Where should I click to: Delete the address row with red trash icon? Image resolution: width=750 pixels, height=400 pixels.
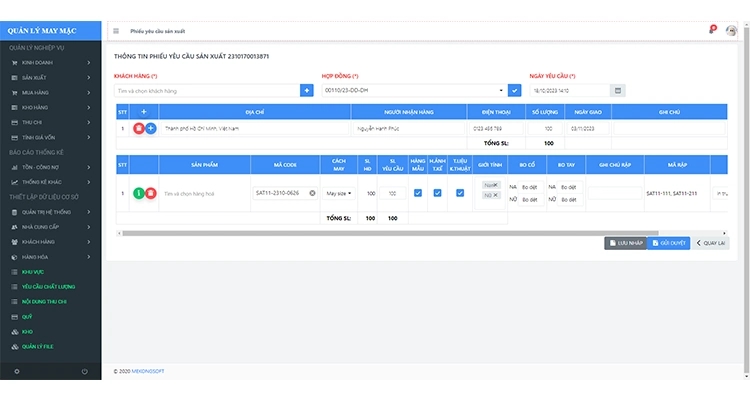tap(138, 128)
